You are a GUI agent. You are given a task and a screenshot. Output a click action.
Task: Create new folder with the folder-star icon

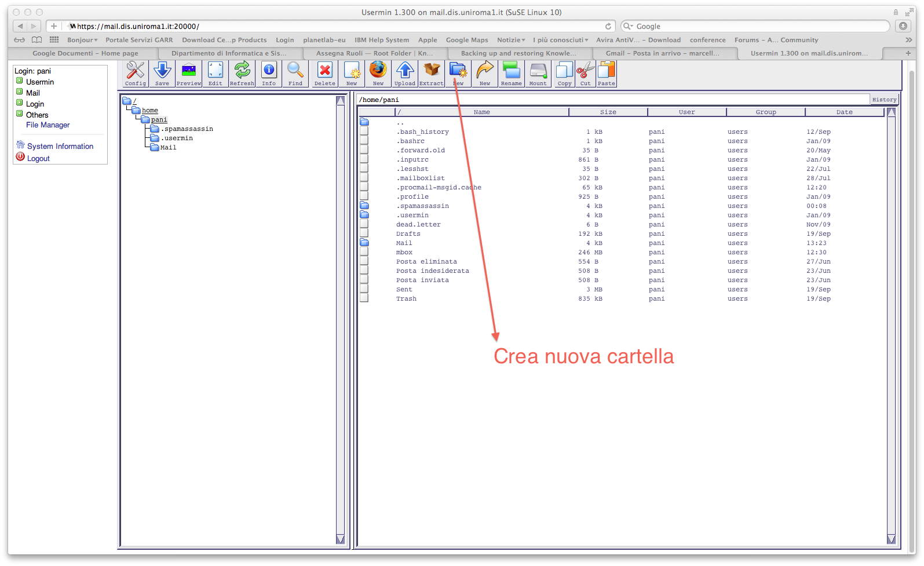point(458,74)
